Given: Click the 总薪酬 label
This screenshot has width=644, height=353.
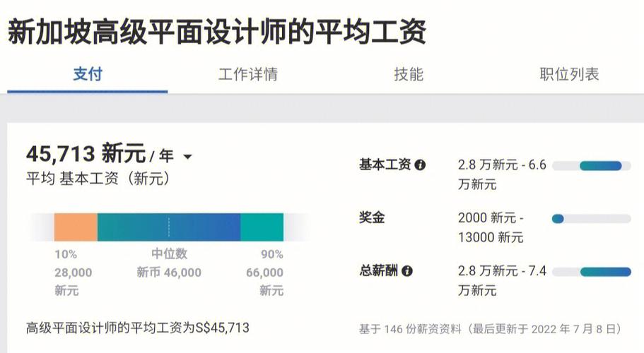Looking at the screenshot, I should (x=378, y=270).
